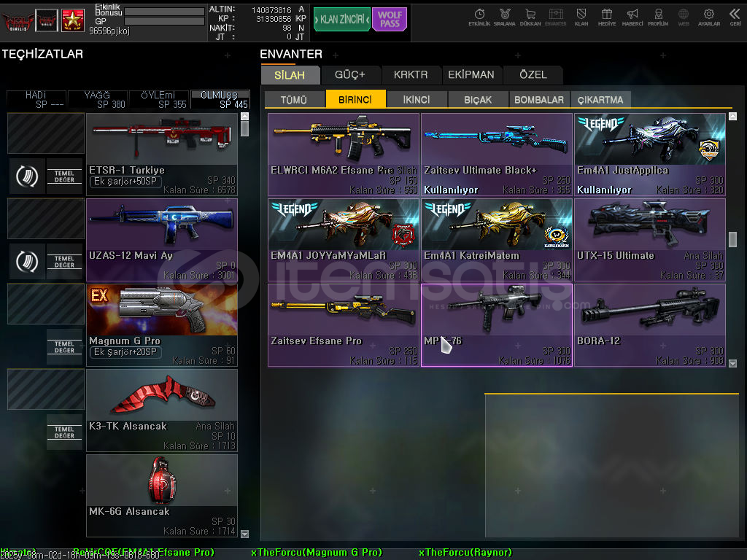Select EM4A1 JOYYaMYaMLaR weapon card

tap(344, 240)
